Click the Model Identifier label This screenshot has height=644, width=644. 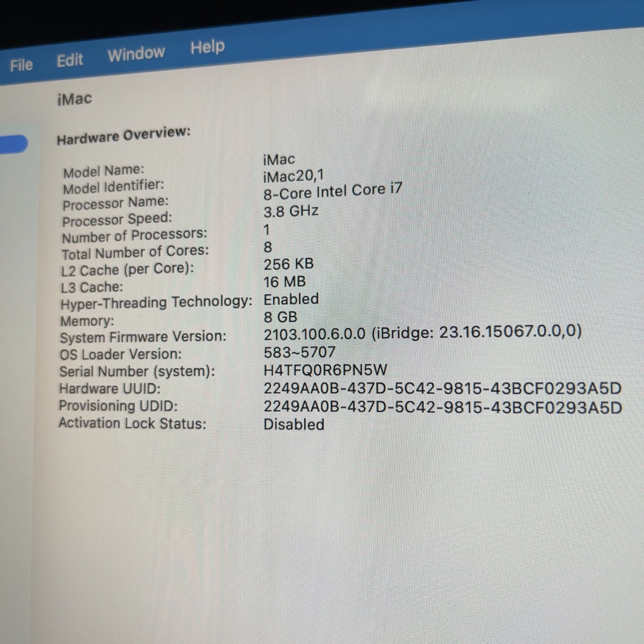tap(113, 187)
